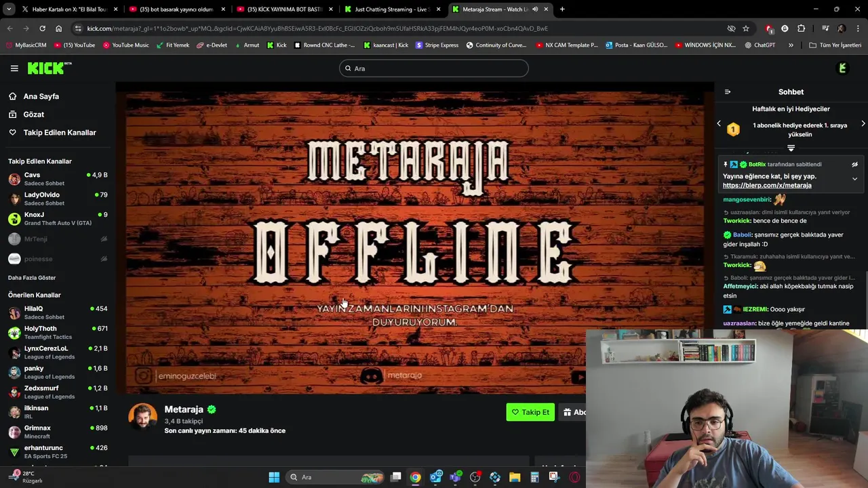Expand the gift leaderboard handle
Image resolution: width=868 pixels, height=488 pixels.
(x=791, y=148)
